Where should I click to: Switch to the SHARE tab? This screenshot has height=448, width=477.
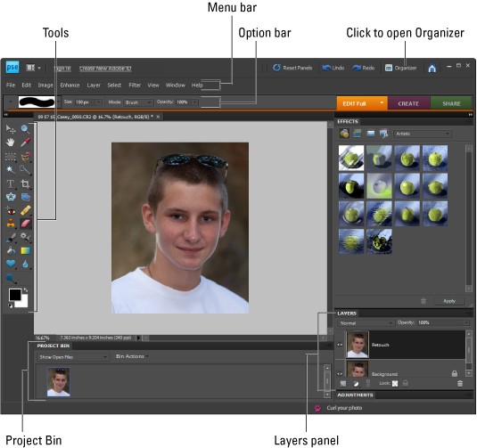tap(451, 103)
